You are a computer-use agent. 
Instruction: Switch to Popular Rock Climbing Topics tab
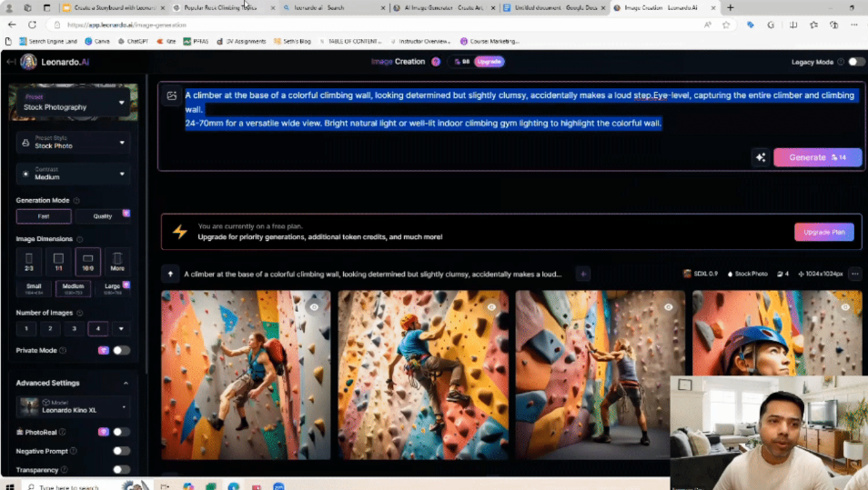[x=223, y=8]
